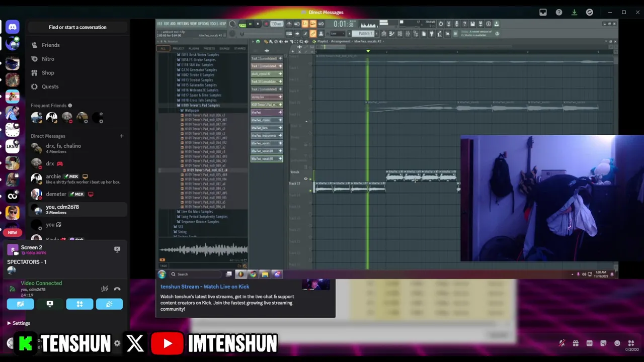644x362 pixels.
Task: Open Discord home Direct Messages icon
Action: tap(13, 27)
